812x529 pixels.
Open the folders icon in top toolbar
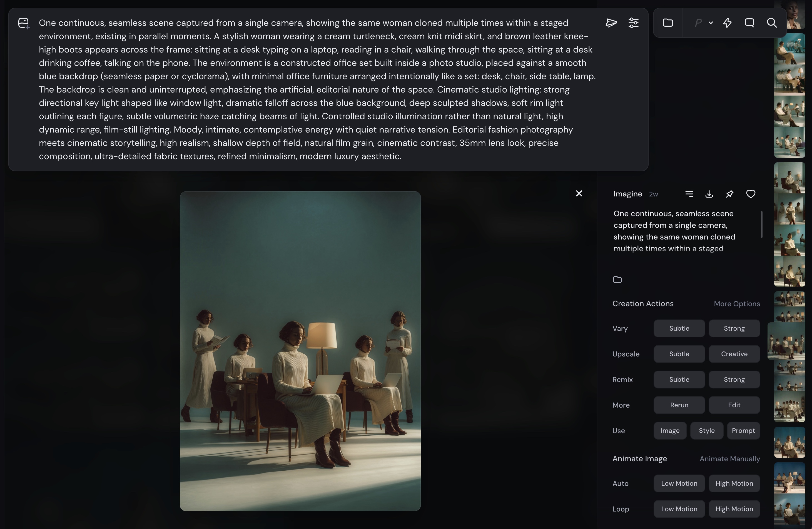click(x=668, y=23)
